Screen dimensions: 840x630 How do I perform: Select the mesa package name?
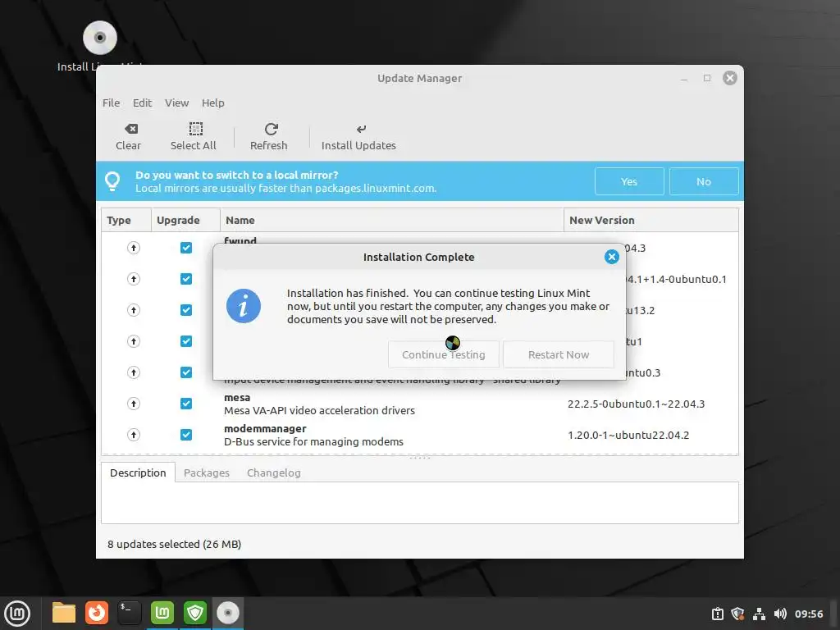click(237, 398)
